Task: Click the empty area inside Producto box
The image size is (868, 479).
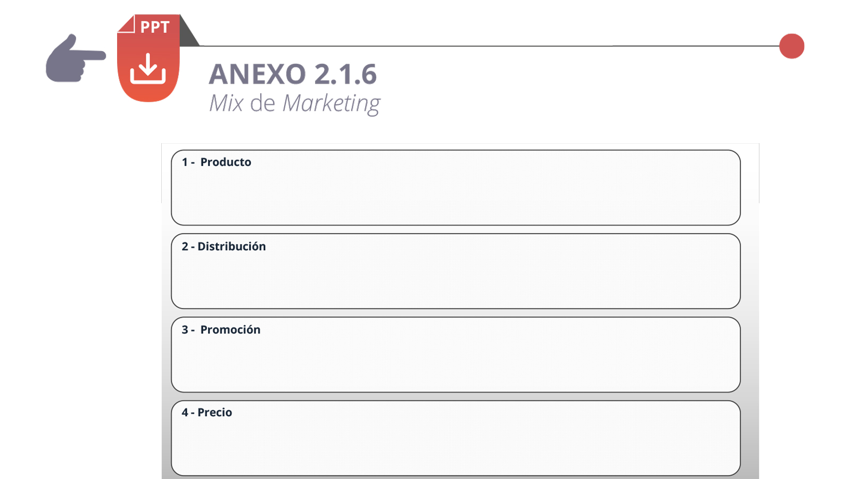Action: (456, 197)
